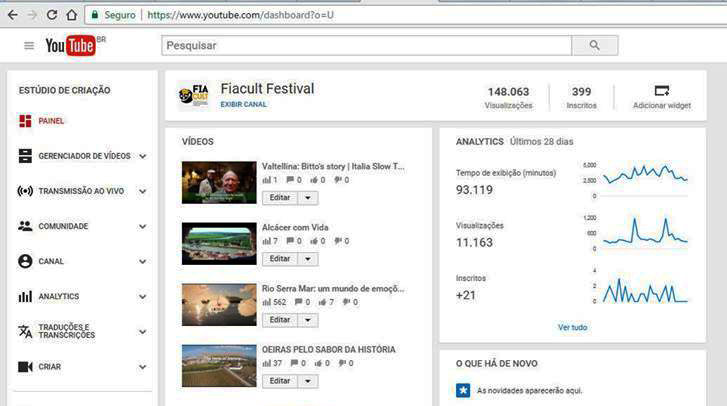Screen dimensions: 727x406
Task: Click the Analytics bar chart sidebar icon
Action: 25,297
